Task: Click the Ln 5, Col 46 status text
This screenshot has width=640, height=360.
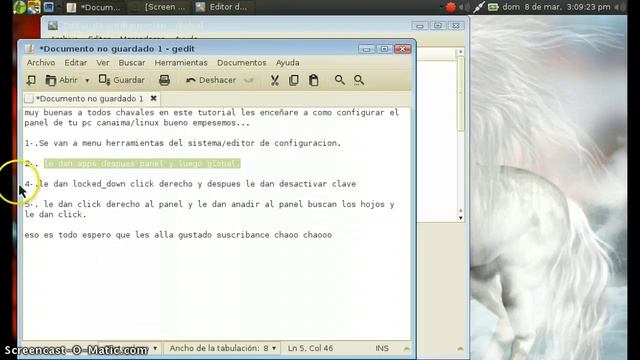Action: pos(310,348)
